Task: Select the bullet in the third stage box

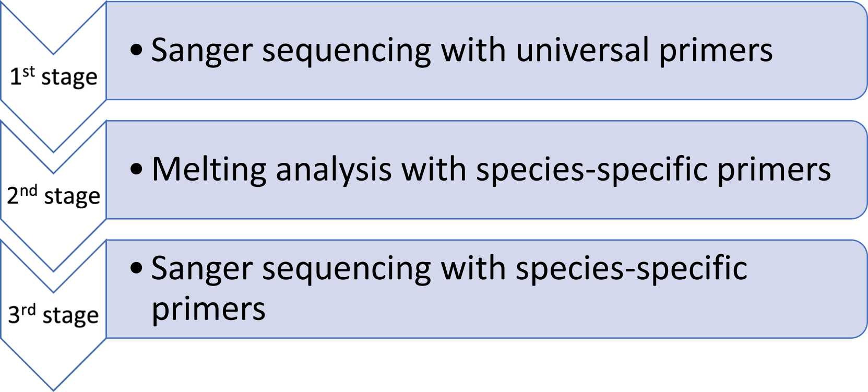Action: tap(137, 268)
